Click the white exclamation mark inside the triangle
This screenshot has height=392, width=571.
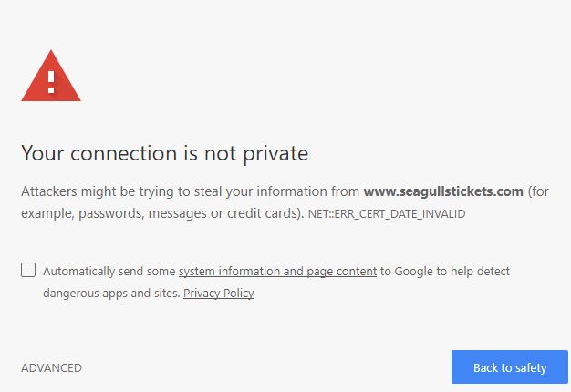click(x=51, y=82)
